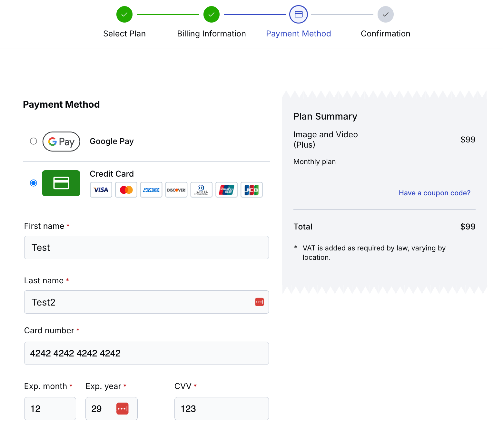The height and width of the screenshot is (448, 503).
Task: Go back to Select Plan step
Action: [124, 15]
